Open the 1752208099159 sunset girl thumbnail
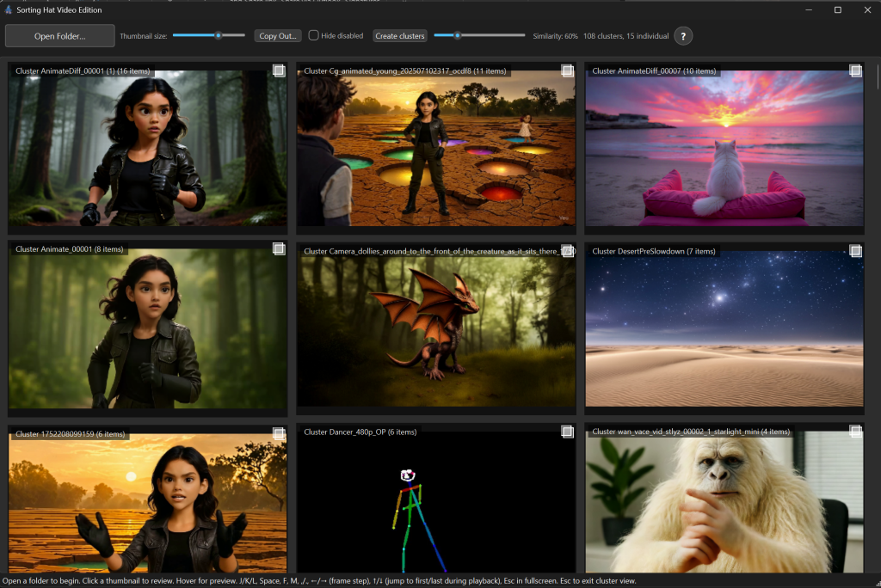 coord(147,503)
